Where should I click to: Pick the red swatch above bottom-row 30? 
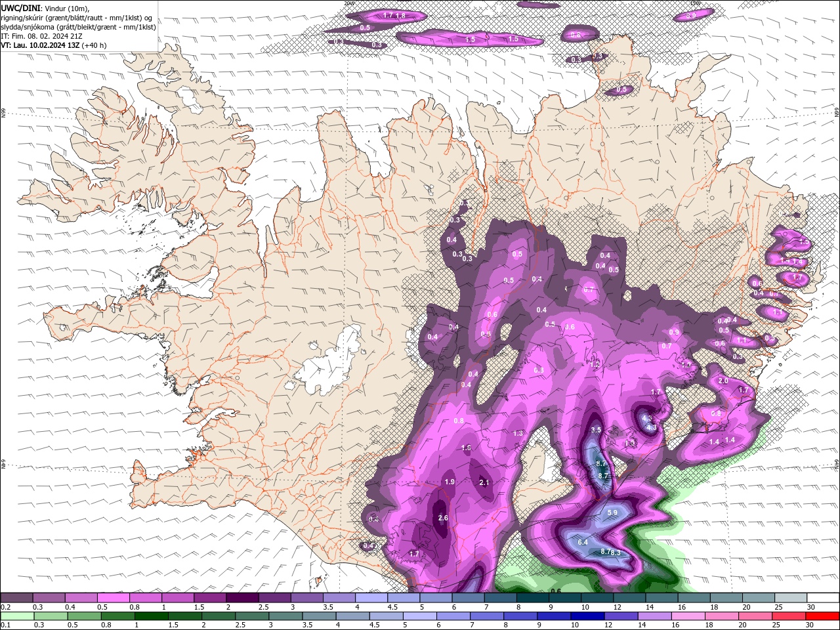tap(823, 616)
